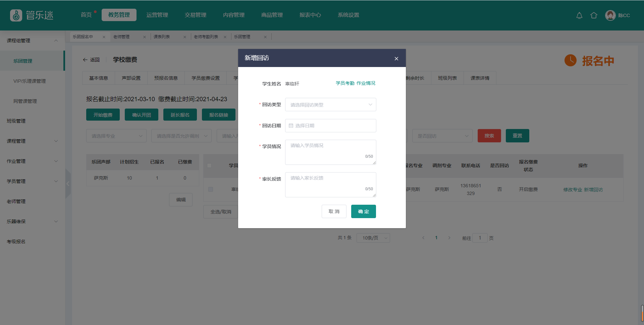The height and width of the screenshot is (325, 644).
Task: Collapse the sidebar with the arrow handle
Action: click(x=68, y=183)
